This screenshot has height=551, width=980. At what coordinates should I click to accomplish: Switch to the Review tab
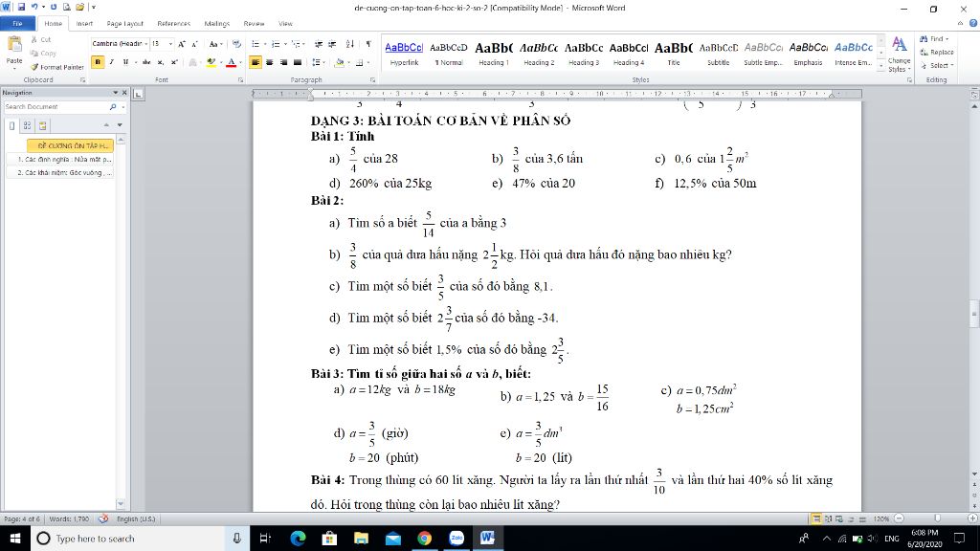pyautogui.click(x=254, y=23)
